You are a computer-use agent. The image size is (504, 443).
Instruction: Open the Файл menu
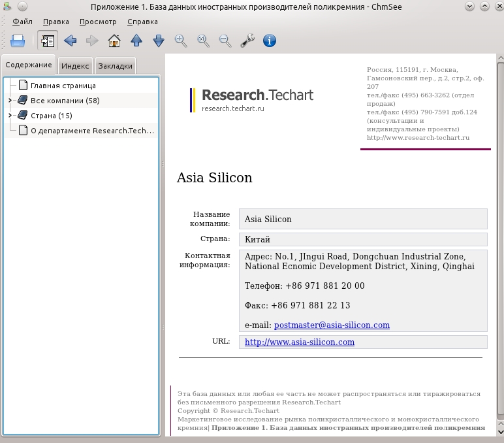pyautogui.click(x=22, y=22)
